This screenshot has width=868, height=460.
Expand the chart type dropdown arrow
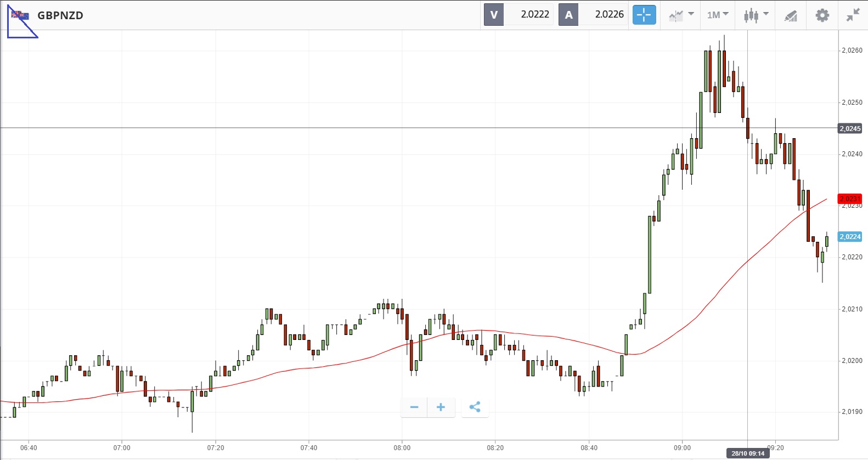click(x=766, y=14)
